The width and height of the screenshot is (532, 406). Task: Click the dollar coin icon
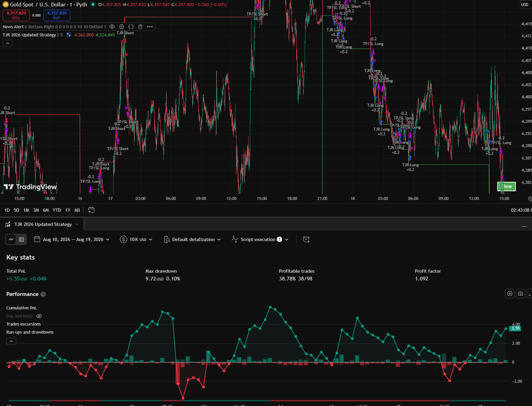pos(124,239)
